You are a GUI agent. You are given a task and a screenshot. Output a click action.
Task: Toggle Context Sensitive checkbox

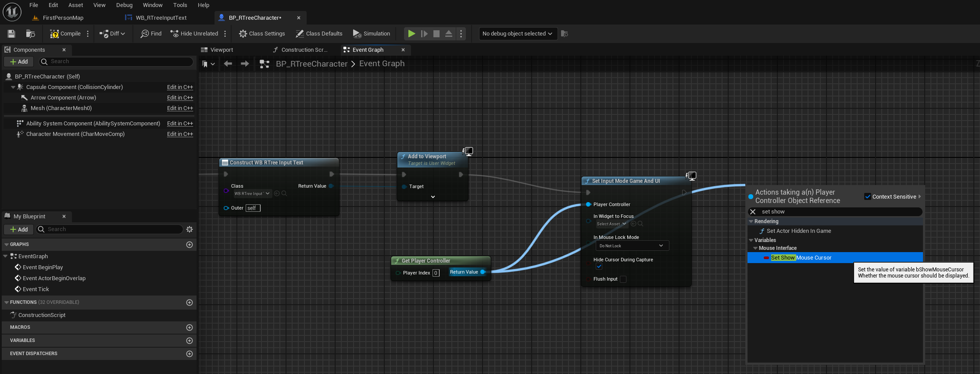(867, 197)
